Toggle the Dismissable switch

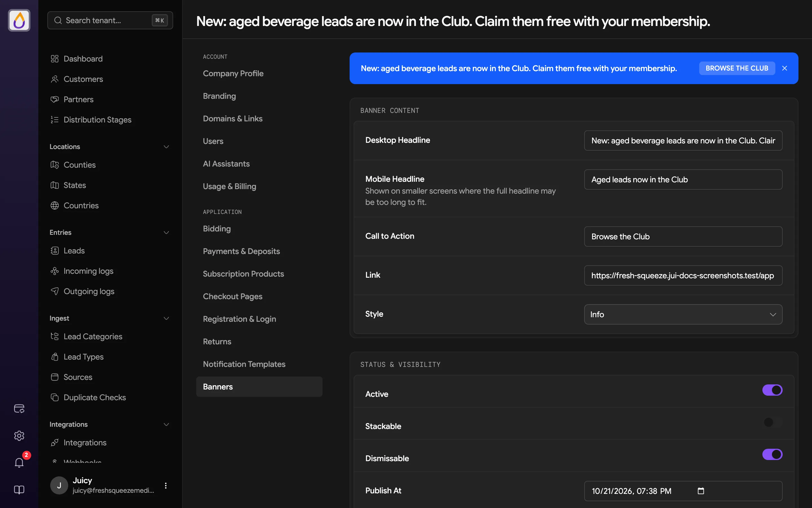772,455
